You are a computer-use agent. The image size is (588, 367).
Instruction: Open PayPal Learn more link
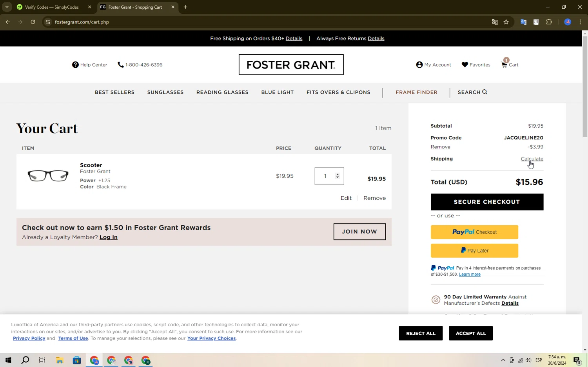pyautogui.click(x=470, y=275)
